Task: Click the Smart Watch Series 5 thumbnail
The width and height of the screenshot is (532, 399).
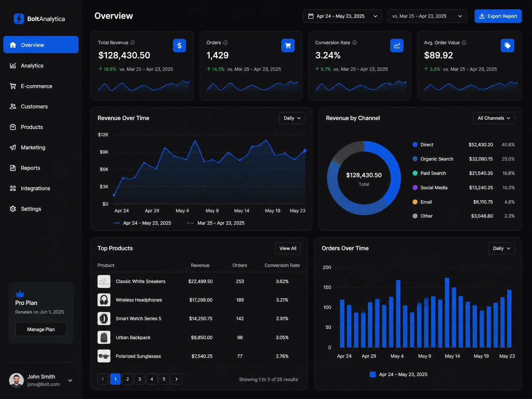Action: [x=104, y=319]
